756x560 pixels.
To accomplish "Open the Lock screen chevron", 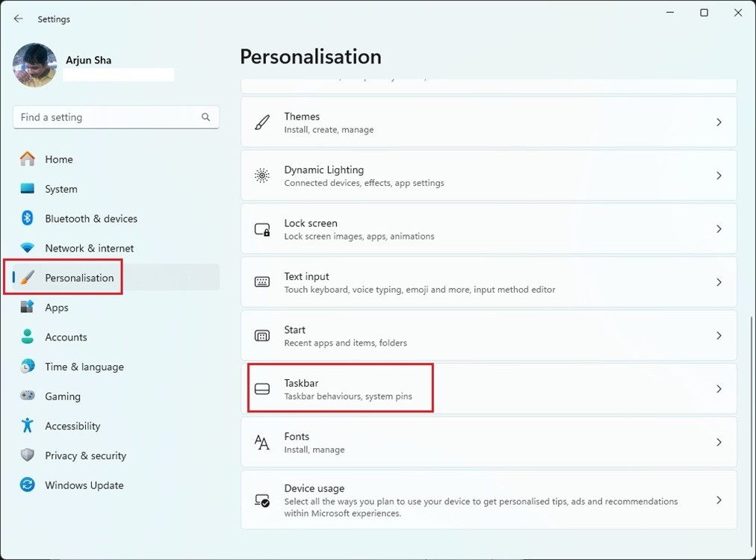I will [x=719, y=229].
